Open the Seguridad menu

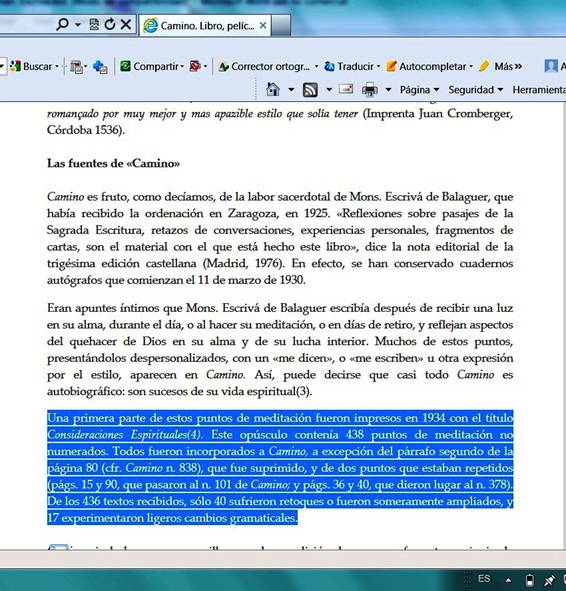coord(476,90)
